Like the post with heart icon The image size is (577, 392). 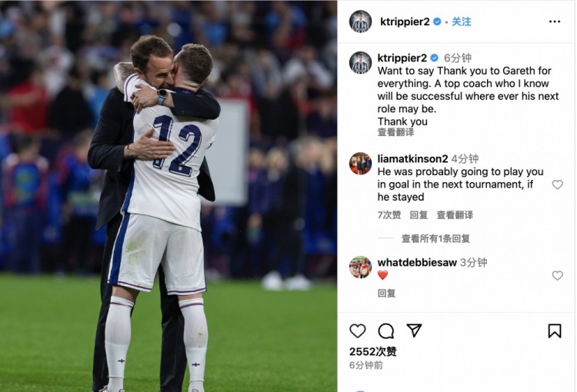coord(357,331)
